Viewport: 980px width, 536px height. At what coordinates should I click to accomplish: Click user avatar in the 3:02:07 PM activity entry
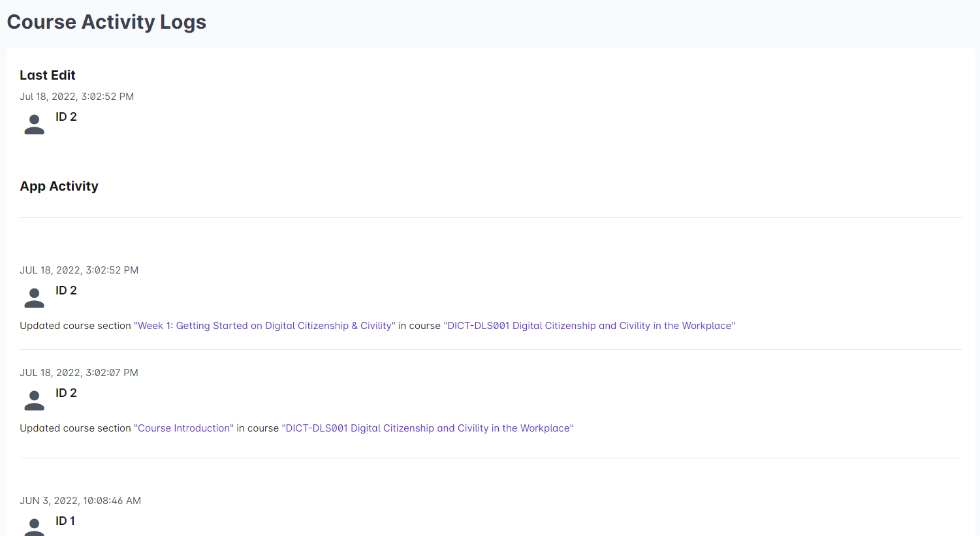pyautogui.click(x=34, y=400)
